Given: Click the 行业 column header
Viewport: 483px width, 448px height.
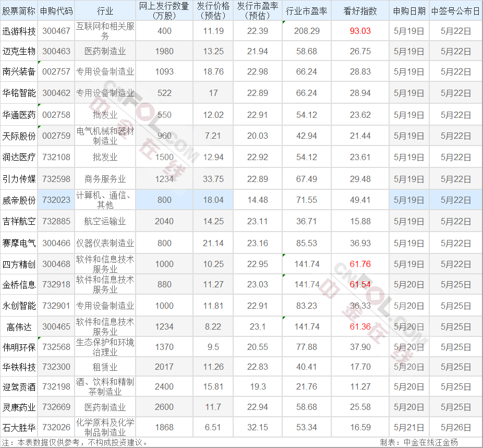Looking at the screenshot, I should (105, 11).
